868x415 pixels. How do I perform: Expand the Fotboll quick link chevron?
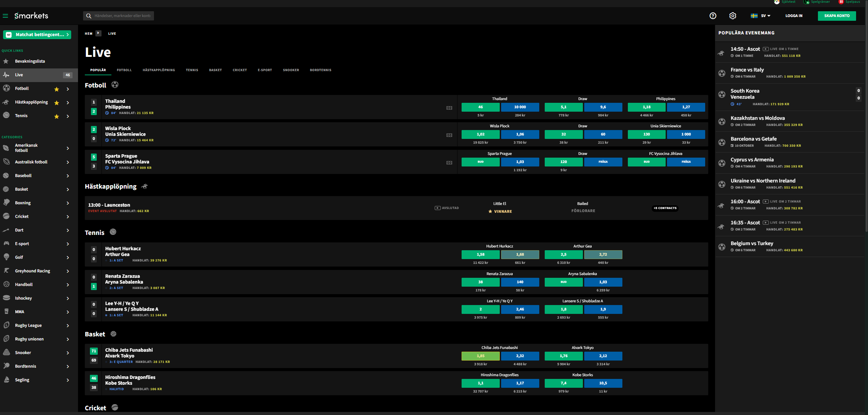(x=68, y=89)
